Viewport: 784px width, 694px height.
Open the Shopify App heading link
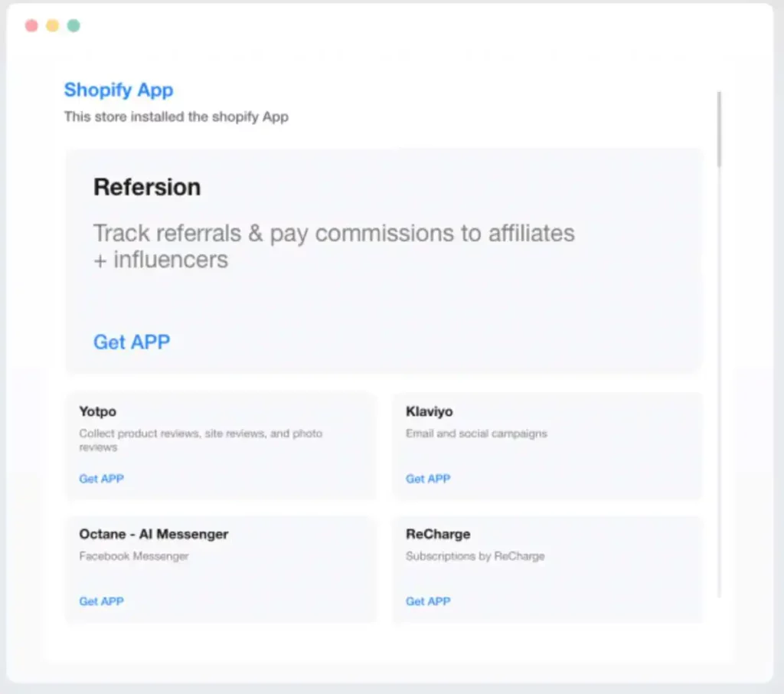tap(119, 90)
